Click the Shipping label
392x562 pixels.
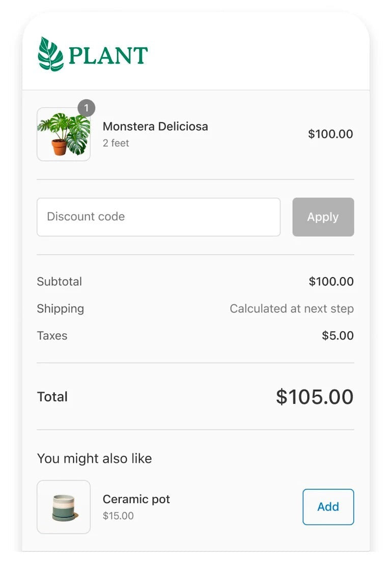point(61,309)
